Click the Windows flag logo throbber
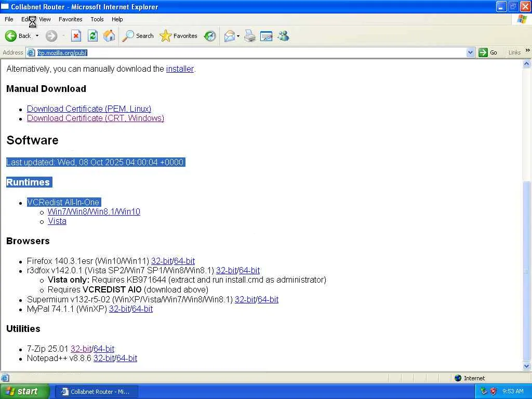This screenshot has width=532, height=399. pos(522,19)
